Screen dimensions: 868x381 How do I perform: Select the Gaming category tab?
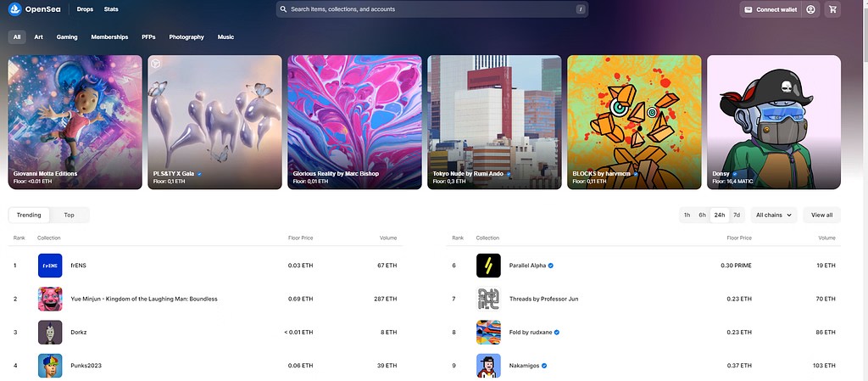(67, 37)
